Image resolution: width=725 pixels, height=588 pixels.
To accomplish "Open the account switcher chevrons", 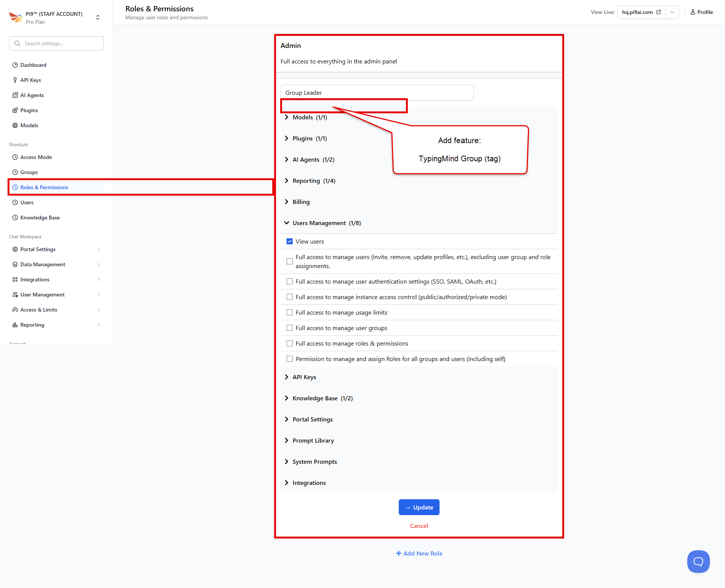I will coord(98,17).
